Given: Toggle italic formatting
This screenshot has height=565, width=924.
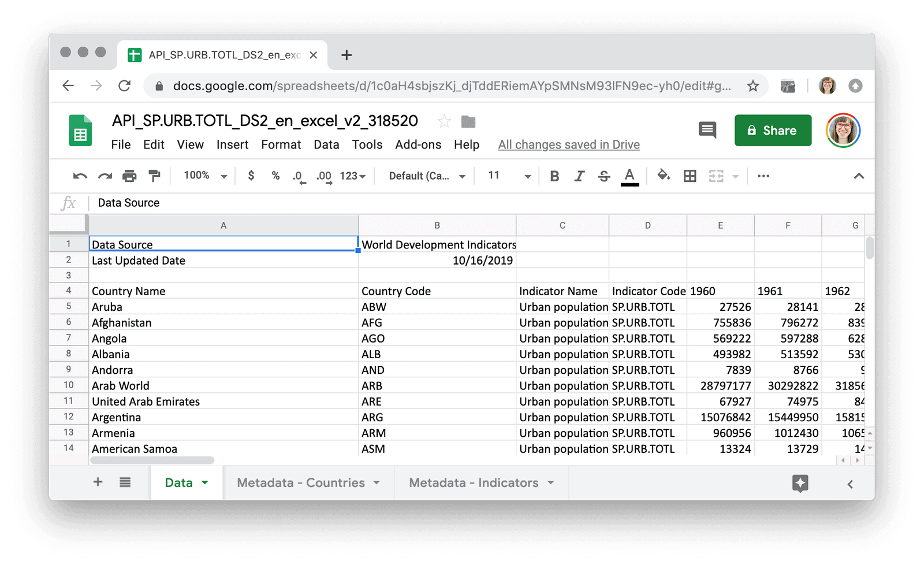Looking at the screenshot, I should click(579, 176).
